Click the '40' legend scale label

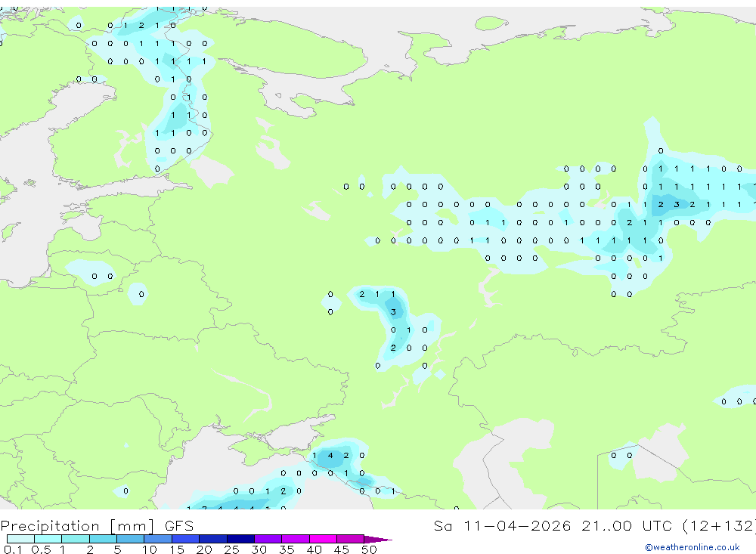(314, 549)
